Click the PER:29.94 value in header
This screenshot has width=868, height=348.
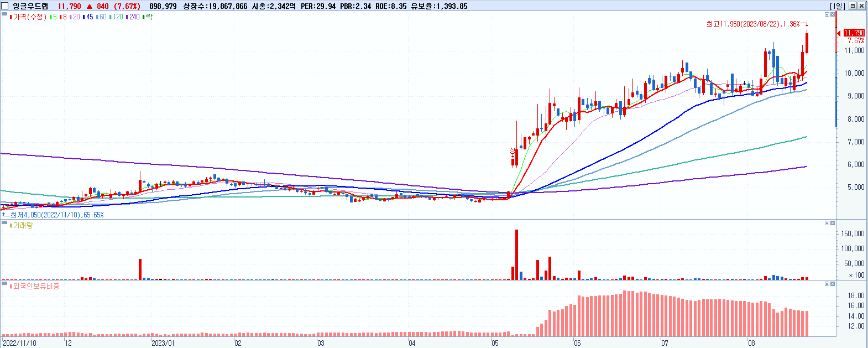click(318, 6)
